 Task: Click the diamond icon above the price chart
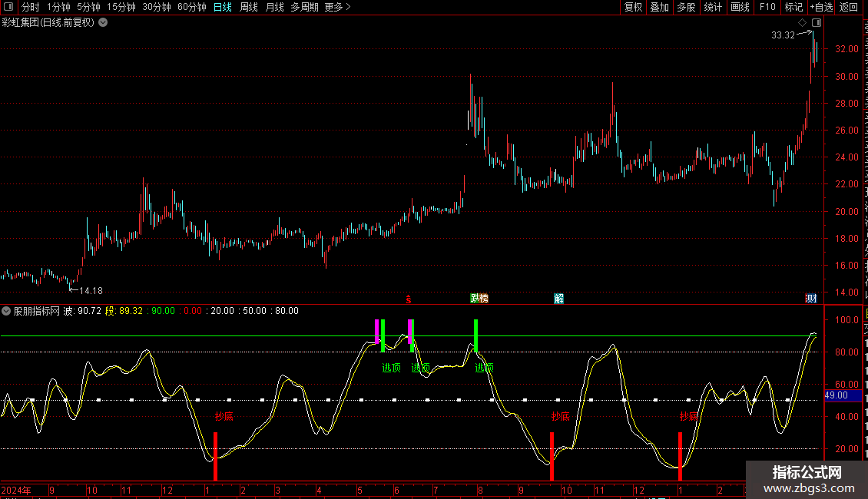coord(803,23)
